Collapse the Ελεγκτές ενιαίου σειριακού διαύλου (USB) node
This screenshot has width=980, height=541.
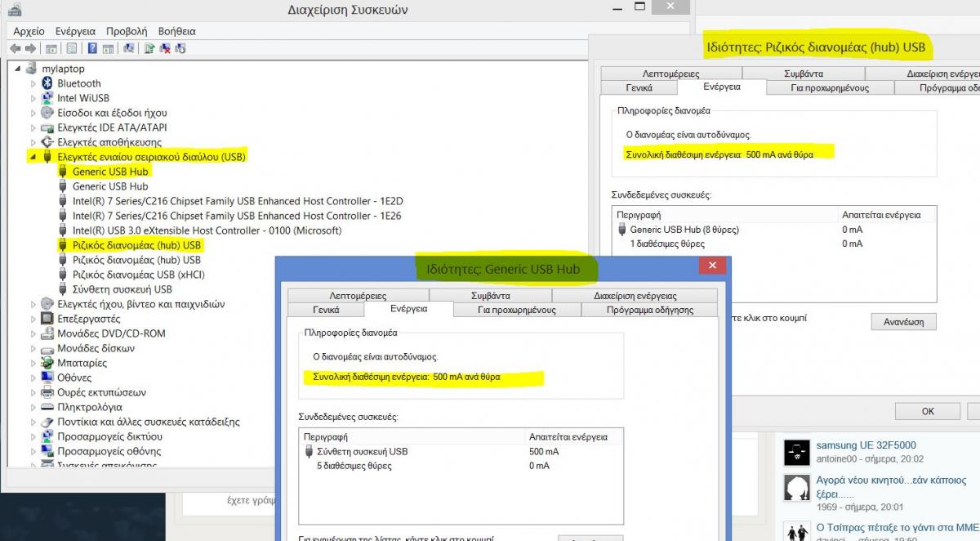point(33,157)
